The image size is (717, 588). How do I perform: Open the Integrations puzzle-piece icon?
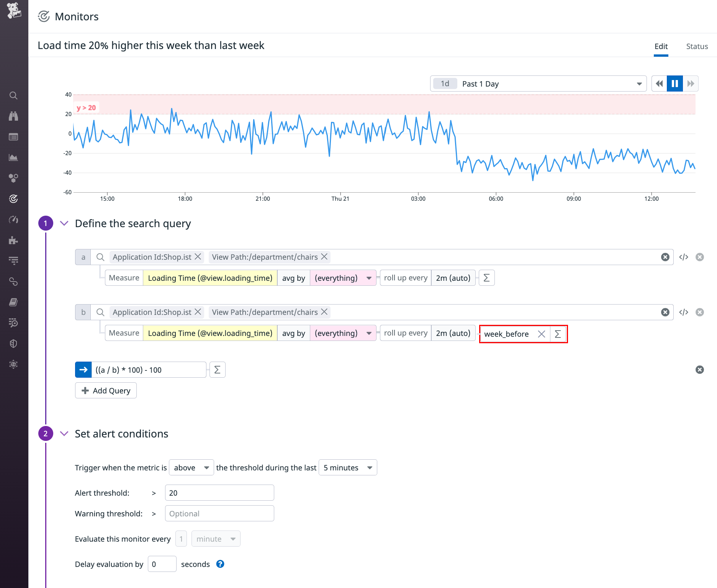[13, 240]
